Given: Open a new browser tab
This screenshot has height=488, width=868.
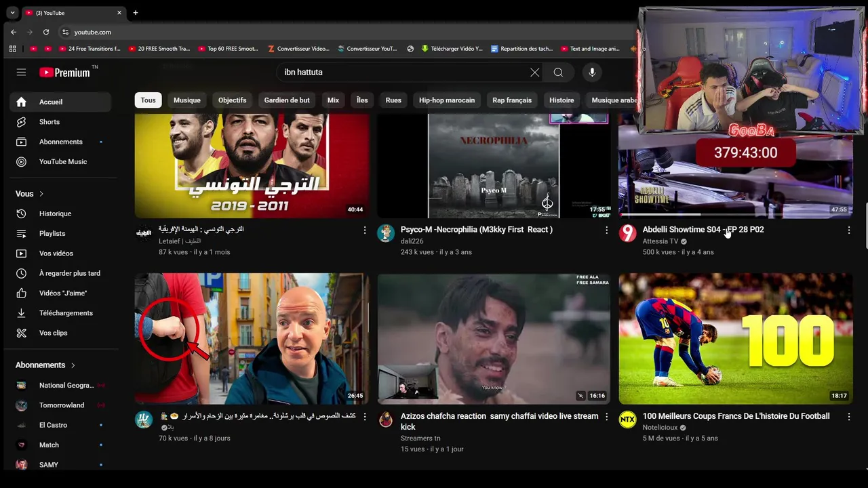Looking at the screenshot, I should point(135,13).
